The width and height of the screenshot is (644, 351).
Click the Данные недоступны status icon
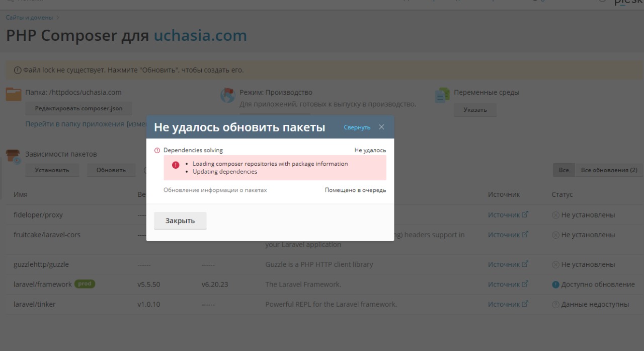coord(555,304)
